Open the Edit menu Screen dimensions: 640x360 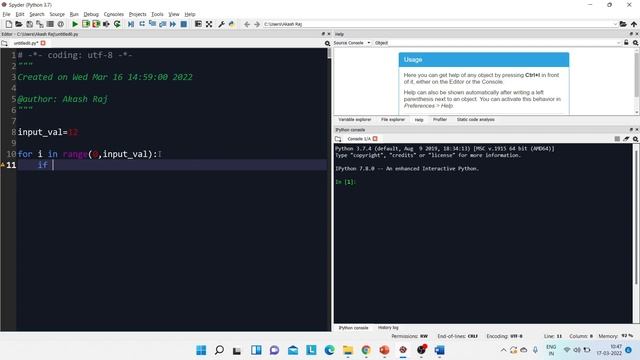(x=20, y=14)
